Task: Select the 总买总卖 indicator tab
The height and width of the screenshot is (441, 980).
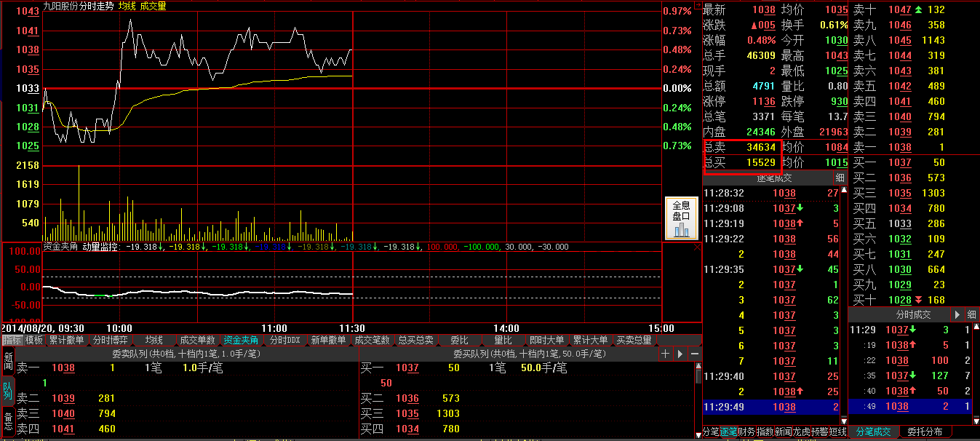Action: tap(415, 340)
